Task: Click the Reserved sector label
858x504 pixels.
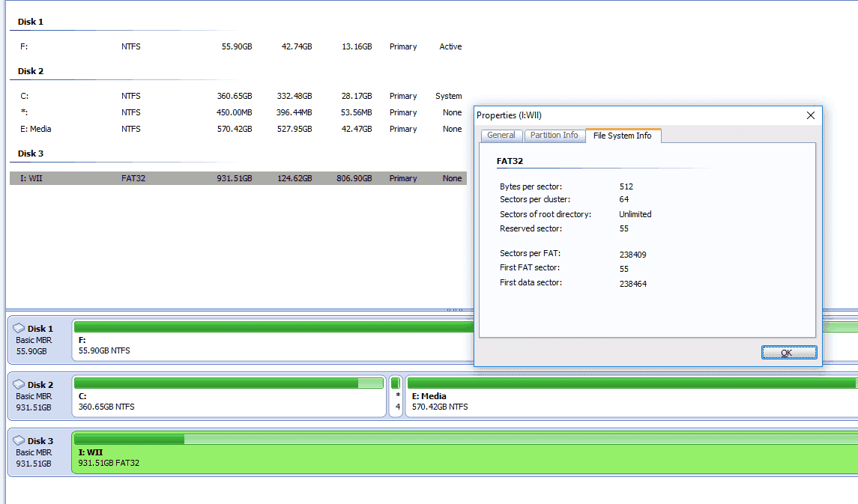Action: (531, 228)
